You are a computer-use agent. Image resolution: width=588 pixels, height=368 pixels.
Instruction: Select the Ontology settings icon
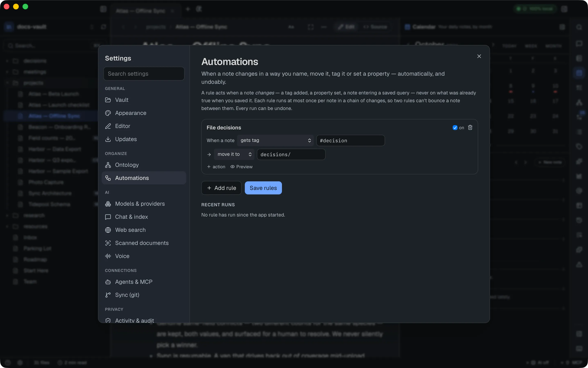pos(108,165)
